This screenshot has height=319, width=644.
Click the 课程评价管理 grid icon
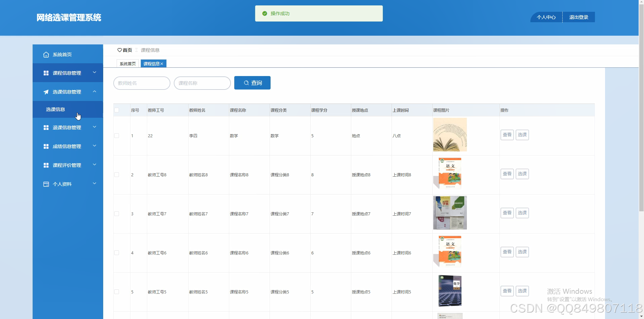pos(46,165)
